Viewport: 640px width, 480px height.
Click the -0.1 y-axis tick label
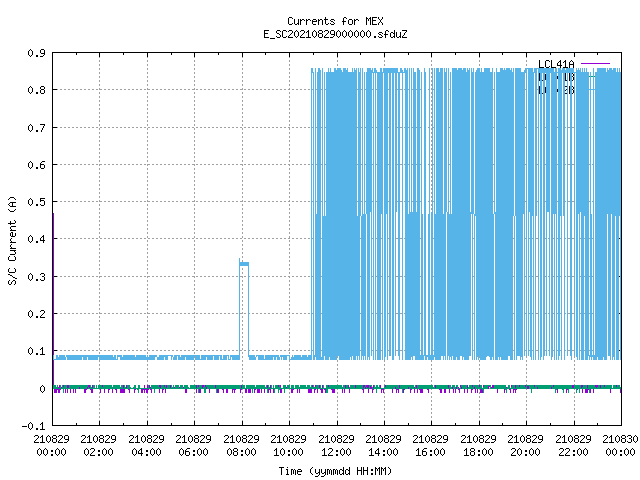pyautogui.click(x=33, y=426)
